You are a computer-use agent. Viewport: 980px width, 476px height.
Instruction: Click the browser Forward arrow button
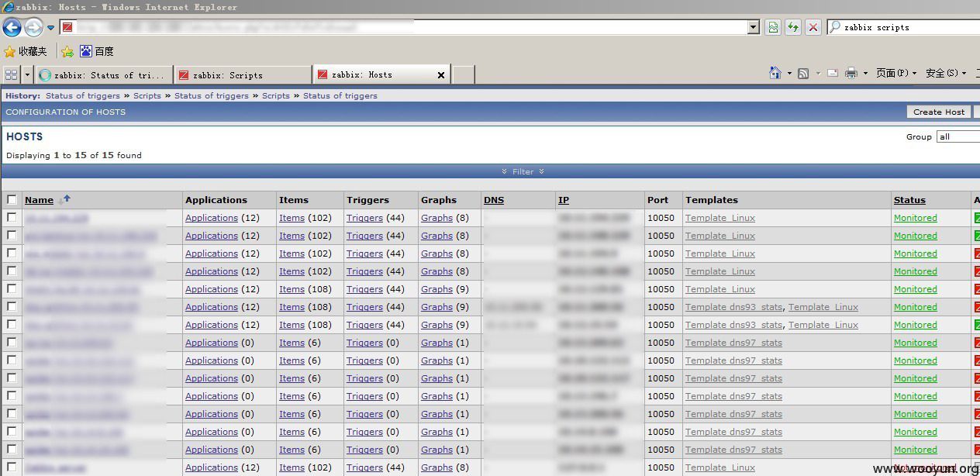point(33,28)
